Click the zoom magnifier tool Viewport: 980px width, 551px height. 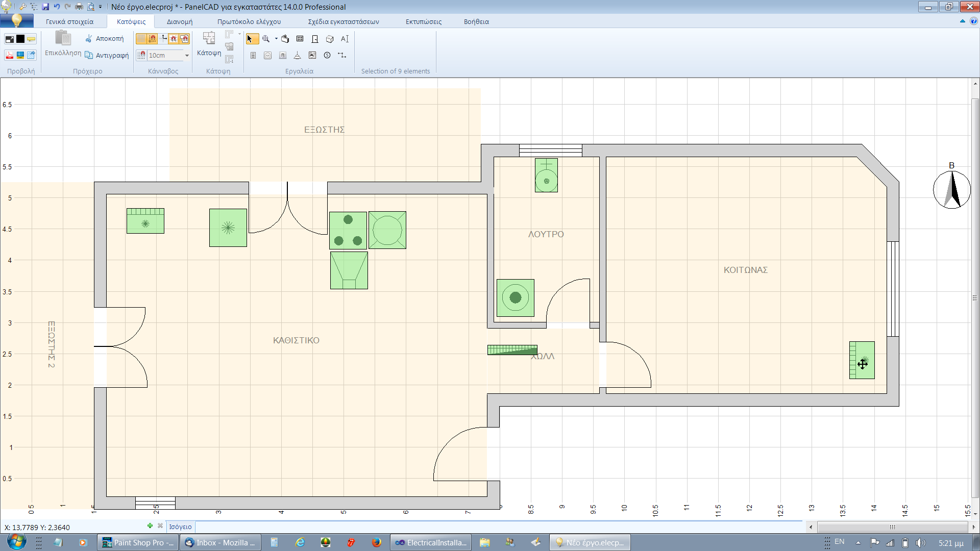tap(266, 39)
